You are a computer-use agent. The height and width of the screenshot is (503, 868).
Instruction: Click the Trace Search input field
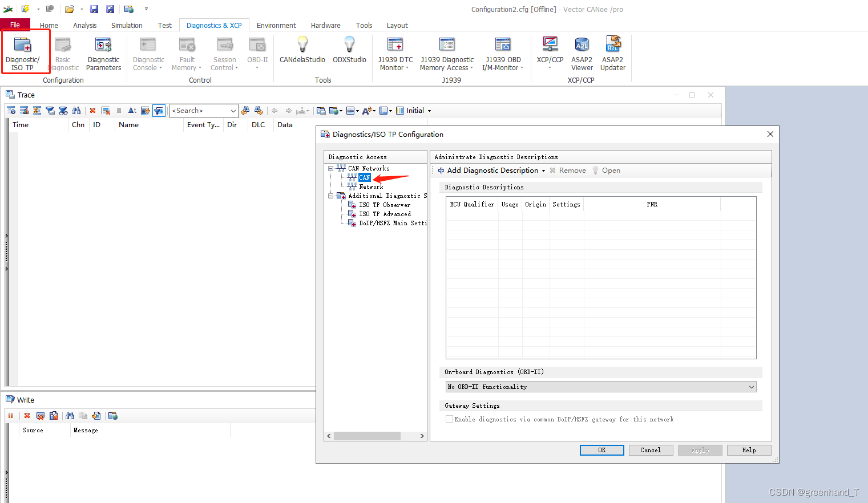[199, 111]
